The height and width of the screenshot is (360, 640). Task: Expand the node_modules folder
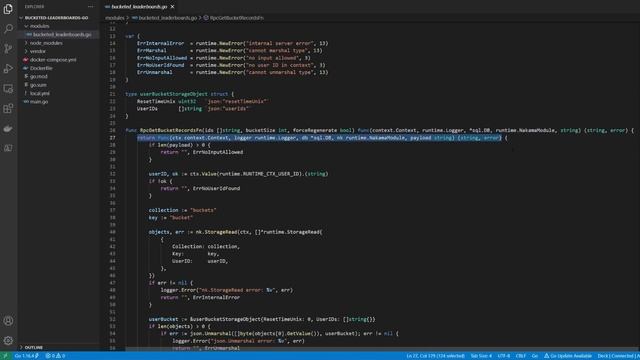tap(46, 43)
